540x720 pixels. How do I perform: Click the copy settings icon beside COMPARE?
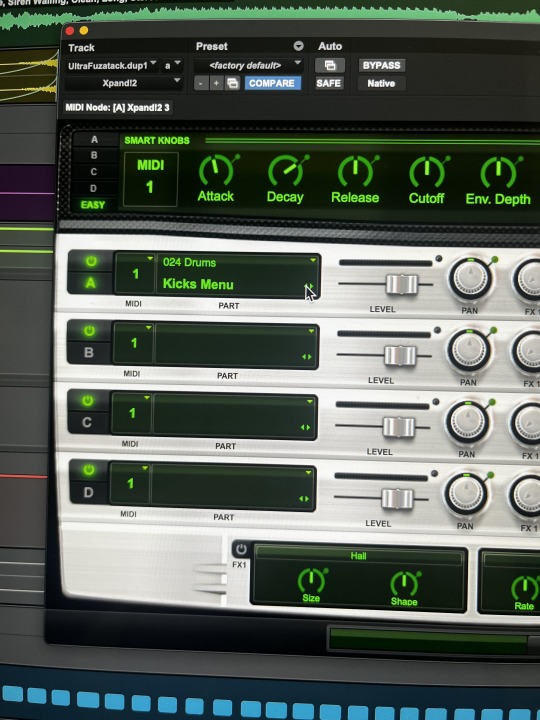pyautogui.click(x=233, y=83)
